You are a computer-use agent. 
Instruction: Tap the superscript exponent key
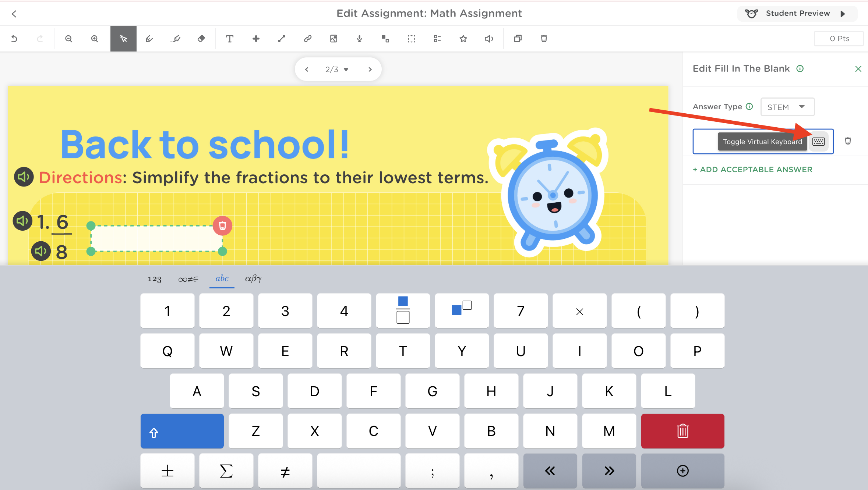coord(462,311)
